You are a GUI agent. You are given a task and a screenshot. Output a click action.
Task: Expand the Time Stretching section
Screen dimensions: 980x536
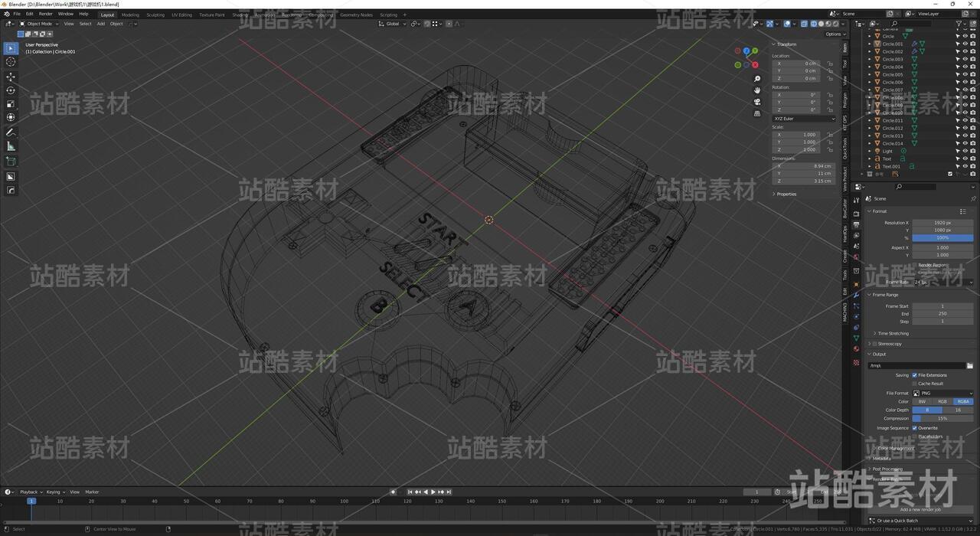(892, 333)
